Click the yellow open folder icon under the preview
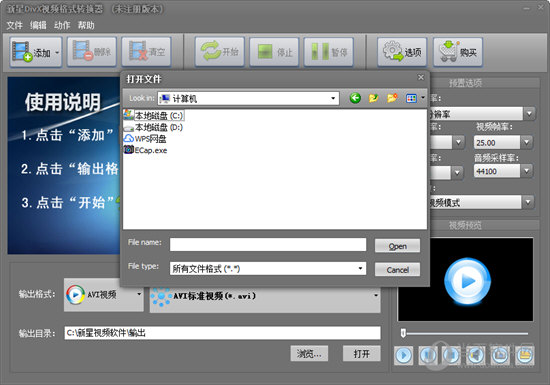Image resolution: width=550 pixels, height=385 pixels. click(525, 356)
